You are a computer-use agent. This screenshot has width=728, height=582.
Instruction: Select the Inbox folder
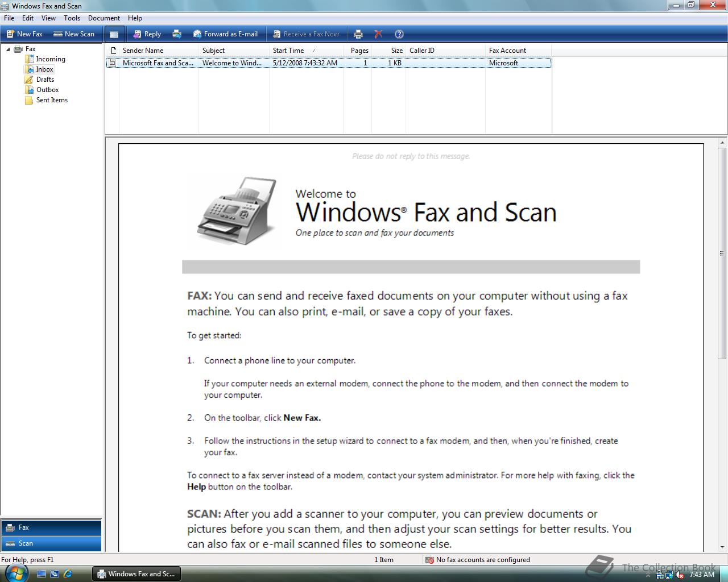[x=44, y=69]
